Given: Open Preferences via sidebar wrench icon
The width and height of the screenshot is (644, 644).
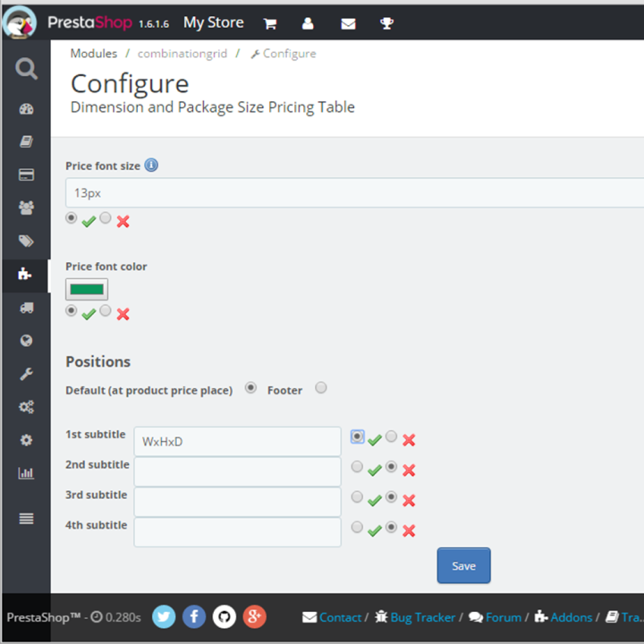Looking at the screenshot, I should [x=26, y=374].
